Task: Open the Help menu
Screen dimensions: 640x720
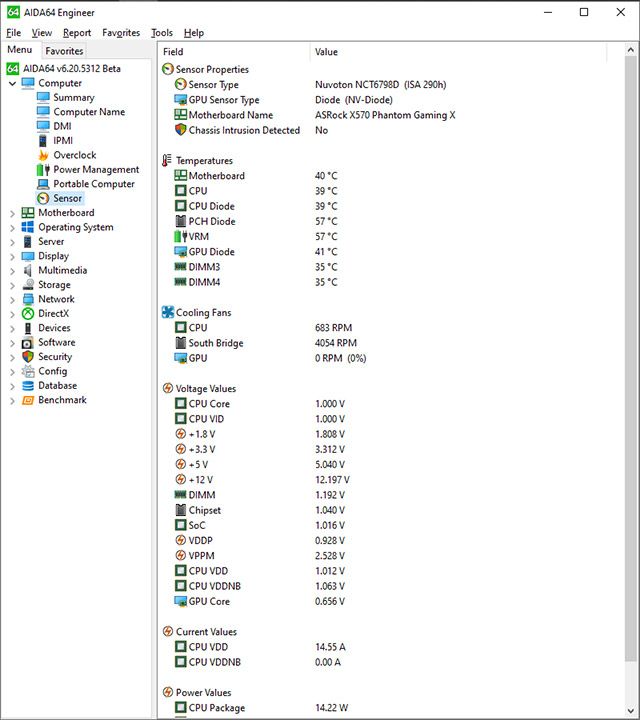Action: (194, 33)
